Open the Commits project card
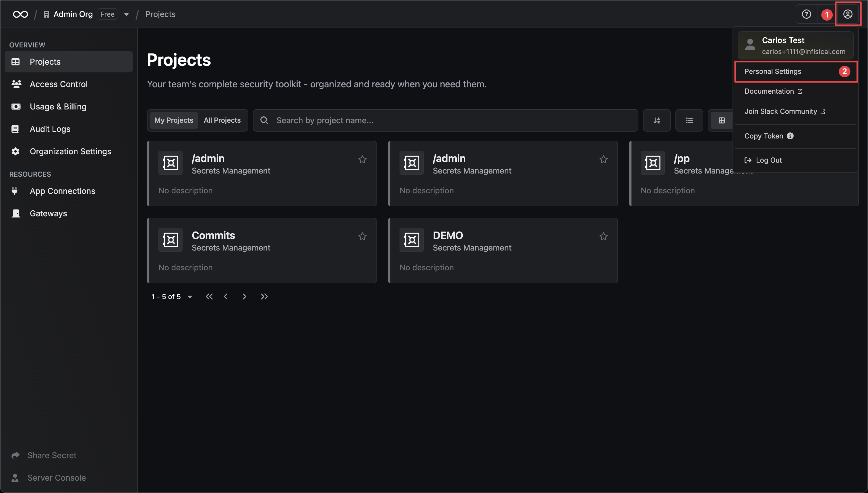The width and height of the screenshot is (868, 493). pos(261,251)
